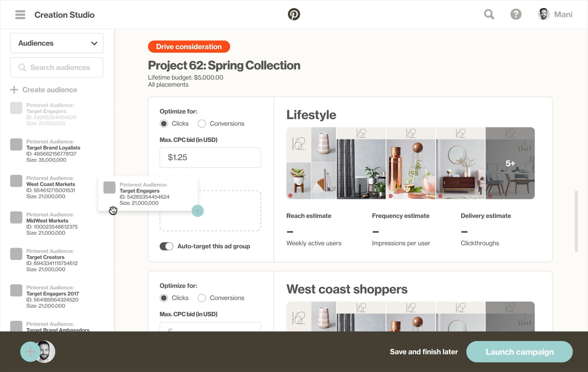Click Mani username

563,14
